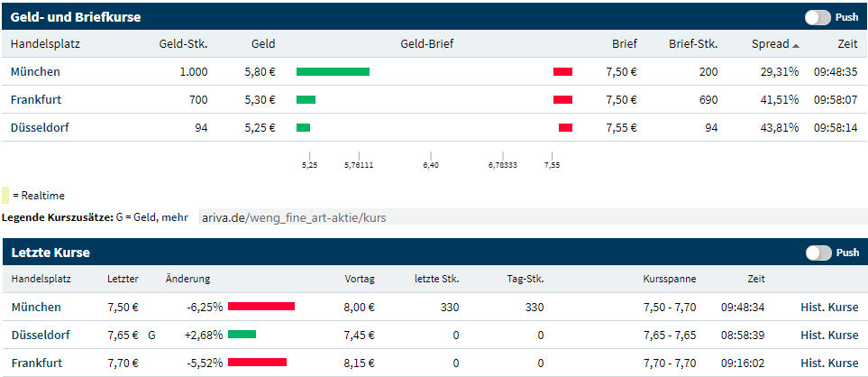Sort by Spread column arrow
Viewport: 868px width, 377px height.
pyautogui.click(x=796, y=44)
